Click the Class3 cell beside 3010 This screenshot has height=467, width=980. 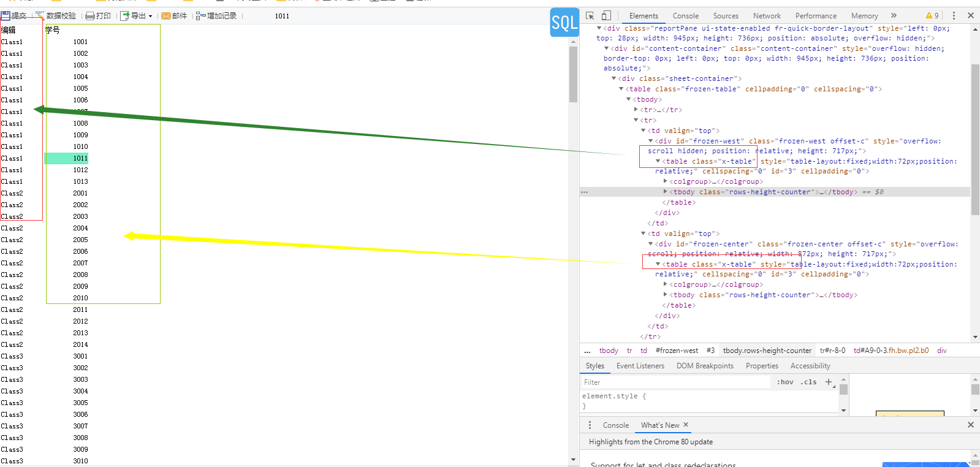(12, 461)
